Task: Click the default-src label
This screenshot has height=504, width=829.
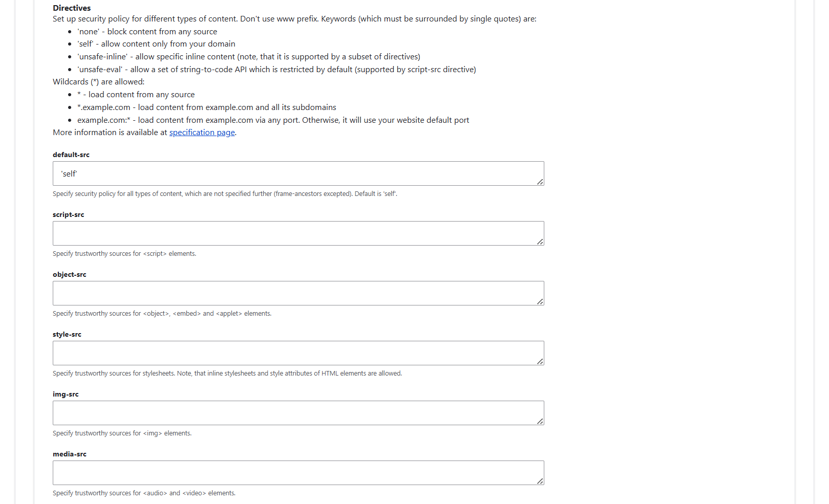Action: tap(71, 155)
